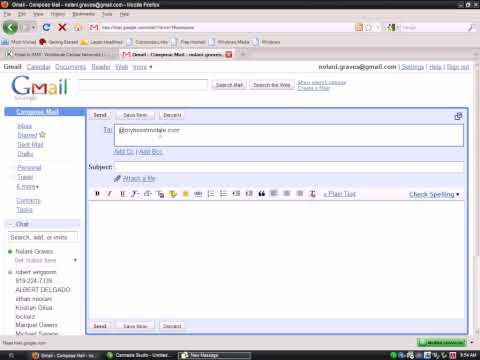Expand chat status dropdown under Nolani Graves
Screen dimensions: 480x360
(75, 260)
